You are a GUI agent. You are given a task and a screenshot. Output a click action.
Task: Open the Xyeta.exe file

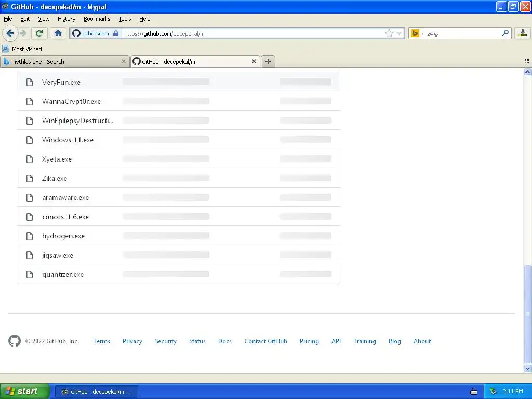pyautogui.click(x=57, y=159)
